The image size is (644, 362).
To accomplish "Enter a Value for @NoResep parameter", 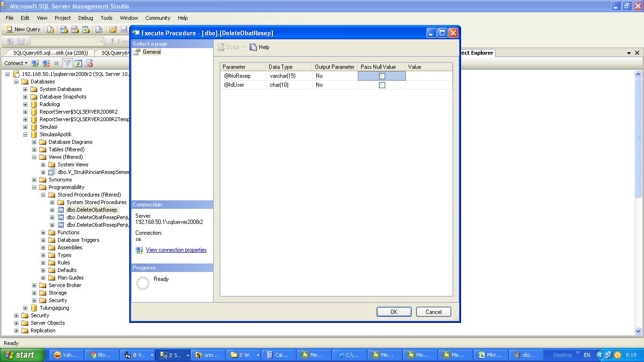I will coord(429,75).
